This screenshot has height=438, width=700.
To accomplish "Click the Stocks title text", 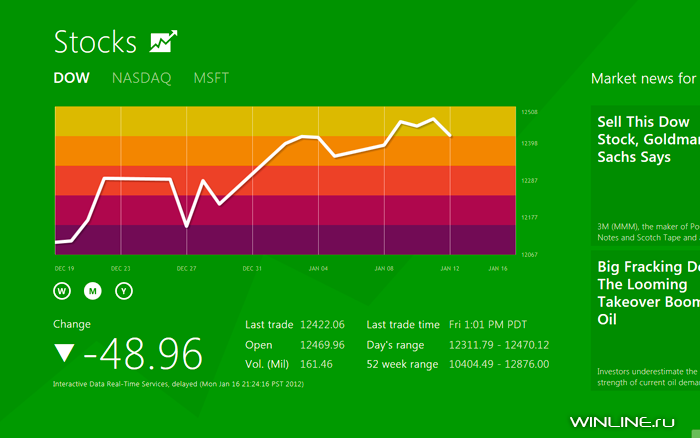I will [95, 42].
